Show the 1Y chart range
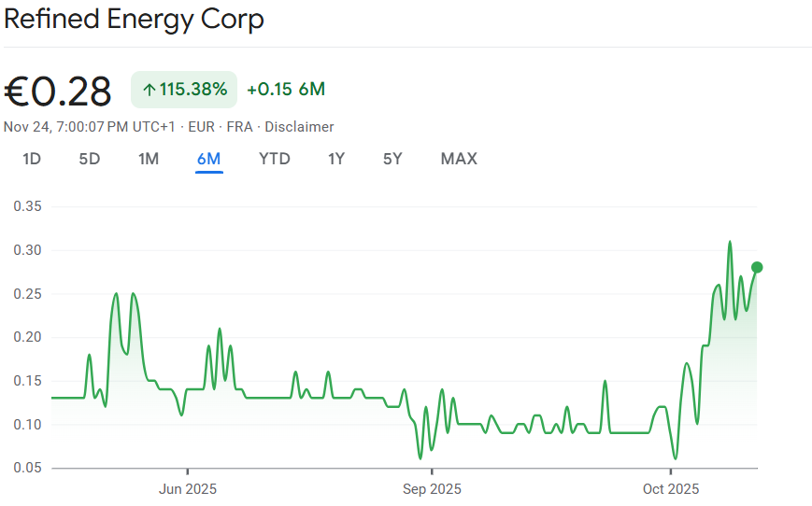 [x=336, y=159]
